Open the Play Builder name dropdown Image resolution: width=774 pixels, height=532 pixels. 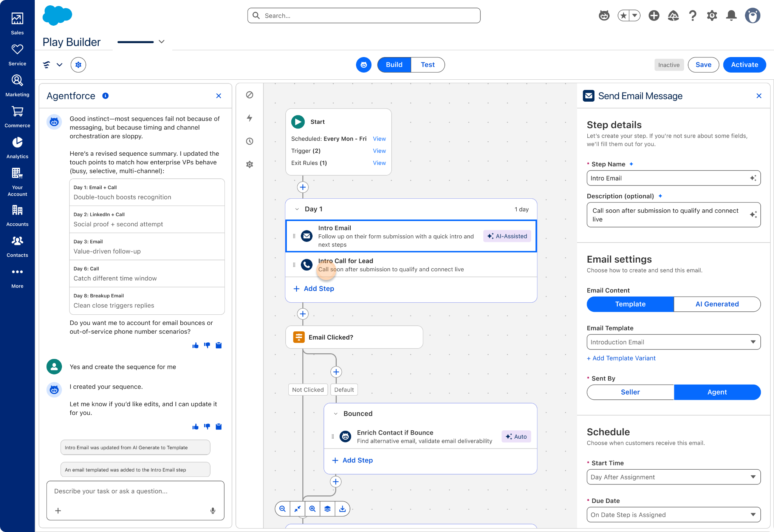click(x=162, y=42)
